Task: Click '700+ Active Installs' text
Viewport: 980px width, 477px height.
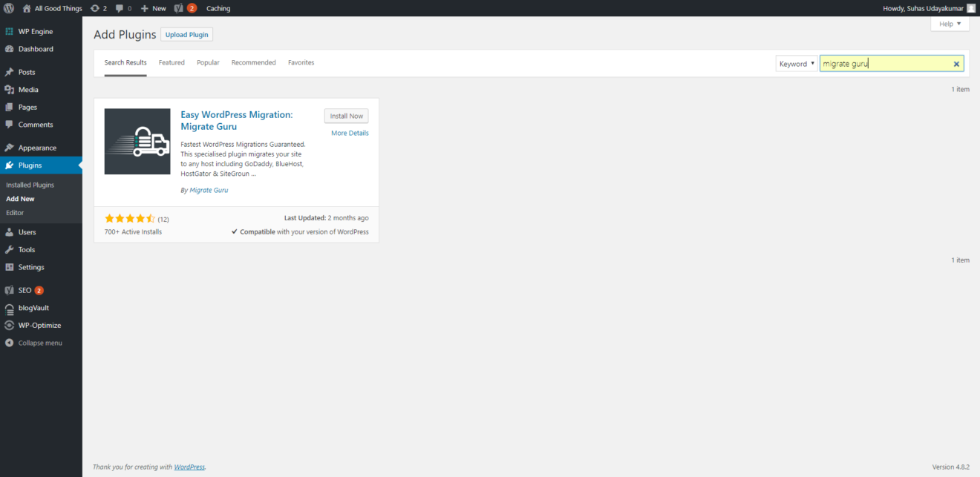Action: tap(133, 232)
